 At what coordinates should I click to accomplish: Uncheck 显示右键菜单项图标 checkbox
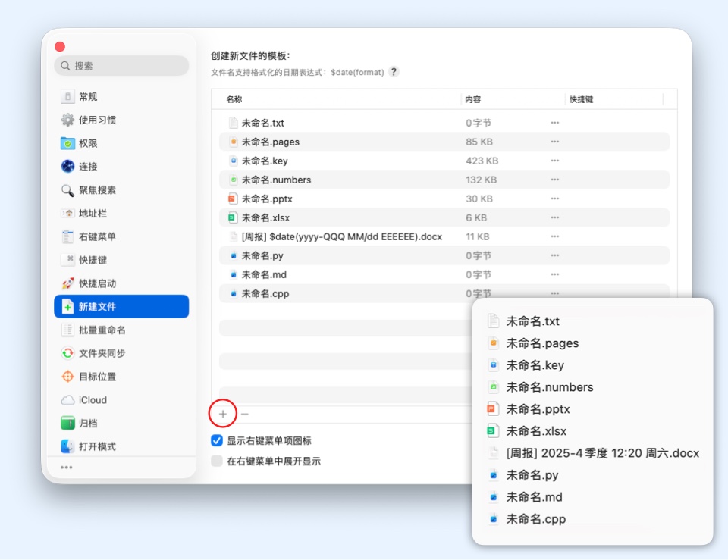217,441
